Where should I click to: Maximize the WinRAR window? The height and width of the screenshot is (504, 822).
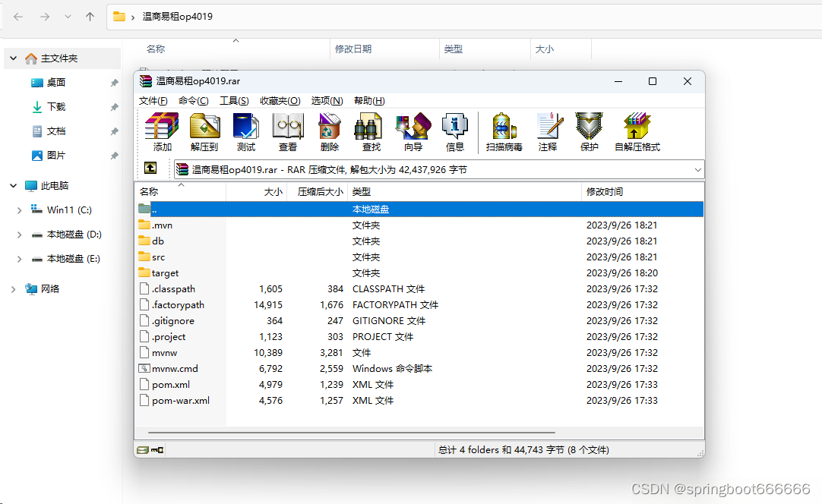click(652, 81)
